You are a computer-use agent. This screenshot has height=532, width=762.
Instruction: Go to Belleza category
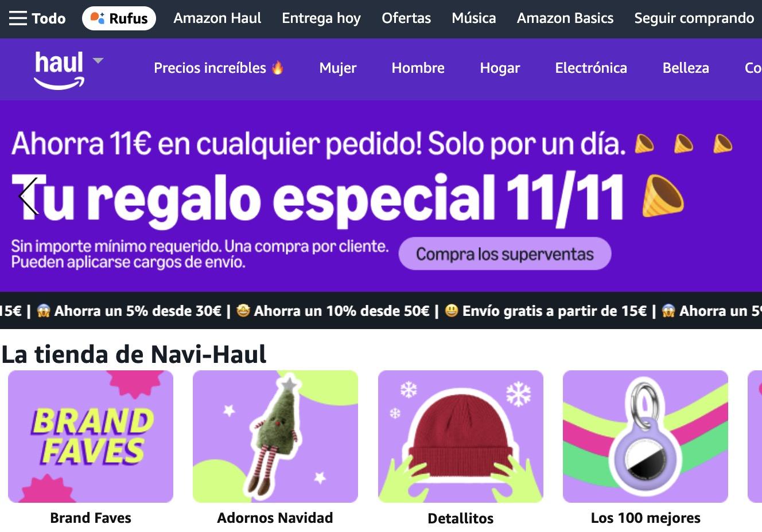pyautogui.click(x=686, y=68)
